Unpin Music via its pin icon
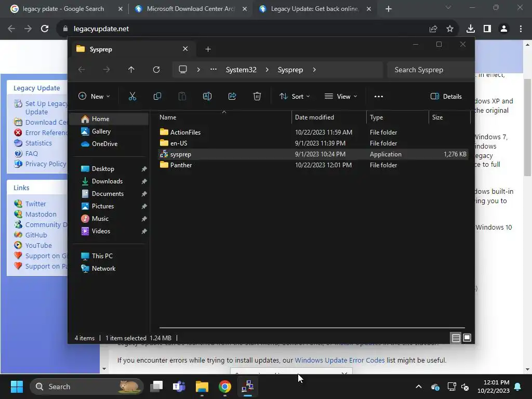The image size is (532, 399). point(144,219)
